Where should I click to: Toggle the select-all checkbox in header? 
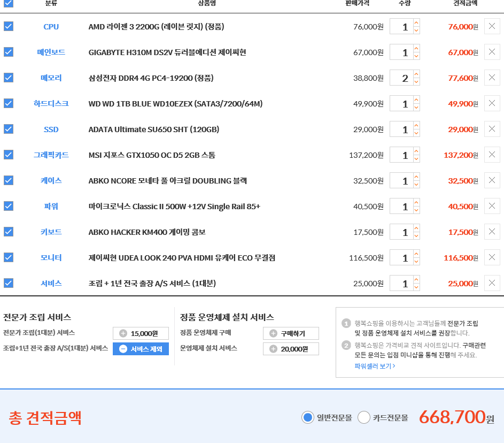(9, 3)
